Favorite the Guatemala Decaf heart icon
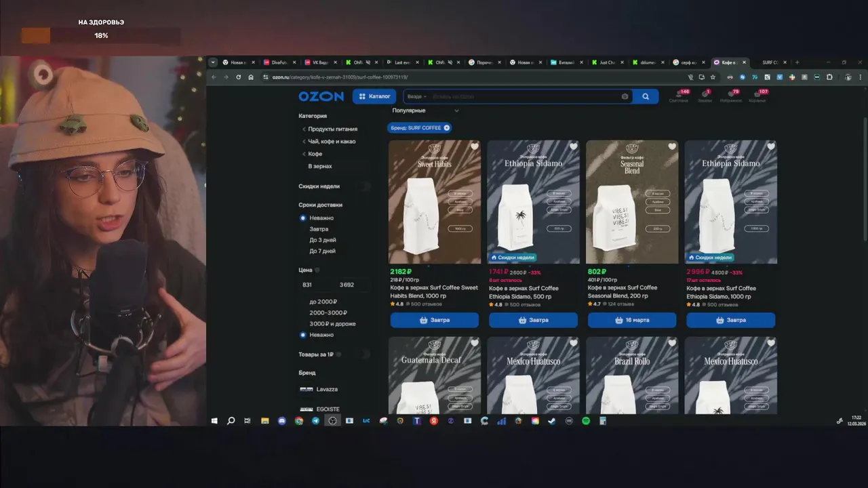 (474, 343)
